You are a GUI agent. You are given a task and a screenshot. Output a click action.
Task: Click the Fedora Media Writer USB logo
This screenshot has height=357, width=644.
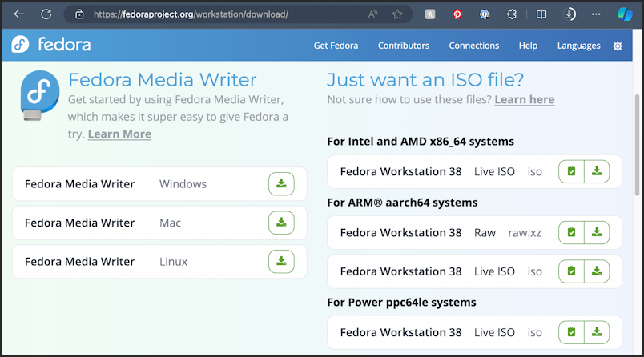[40, 95]
